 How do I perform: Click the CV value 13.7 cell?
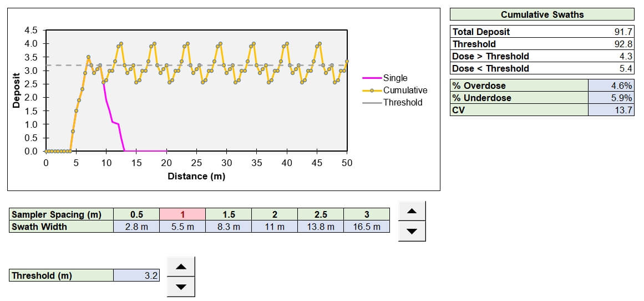point(611,110)
